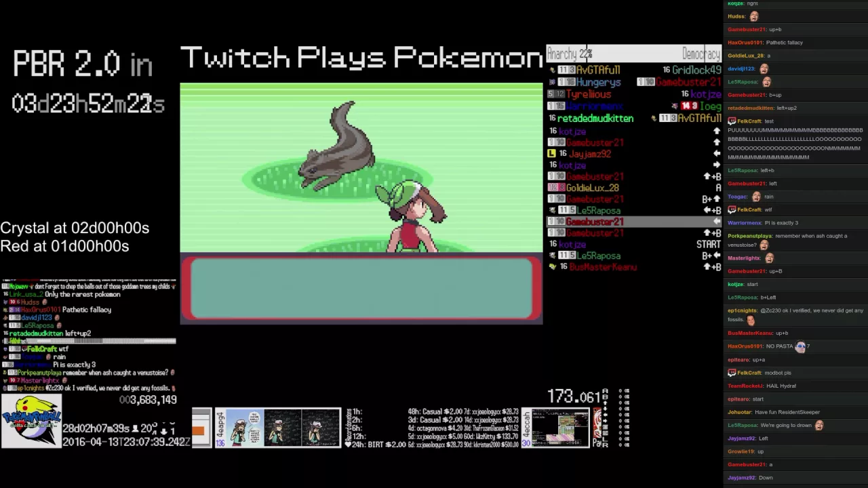868x488 pixels.
Task: Click the emote below ep1cnights' fossils message
Action: [x=751, y=321]
